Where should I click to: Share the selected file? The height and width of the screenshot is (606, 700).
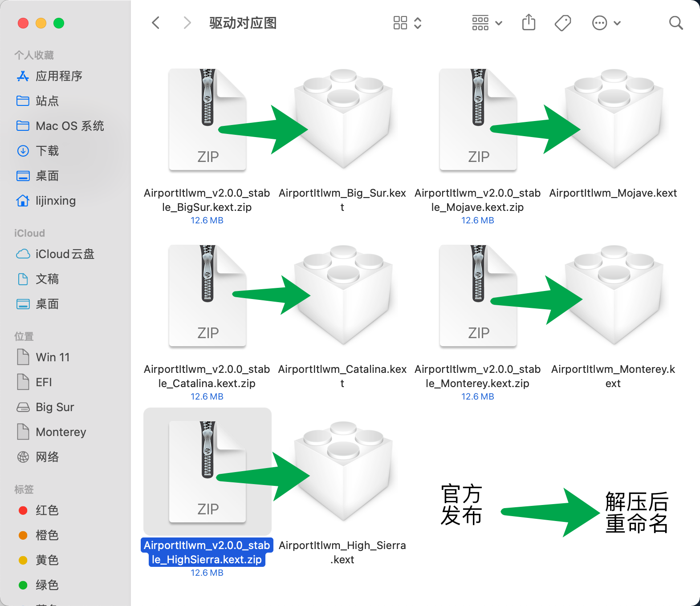(529, 22)
